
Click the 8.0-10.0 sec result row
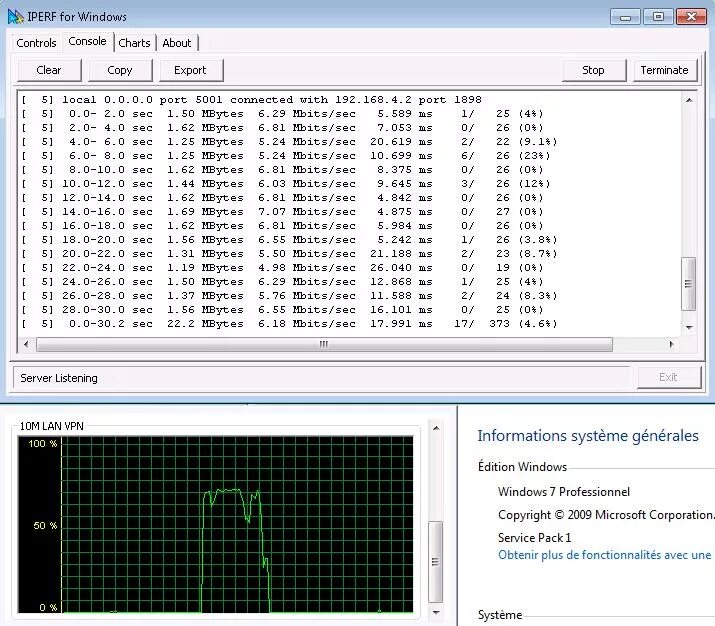pyautogui.click(x=283, y=170)
